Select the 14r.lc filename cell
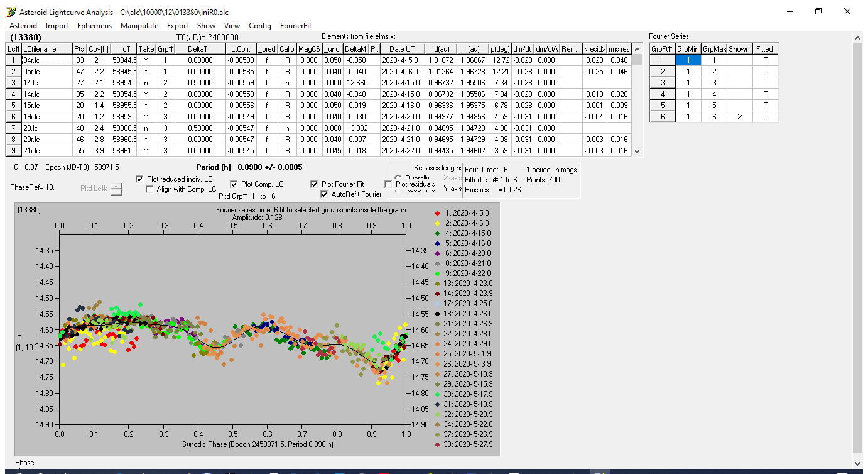 tap(46, 94)
